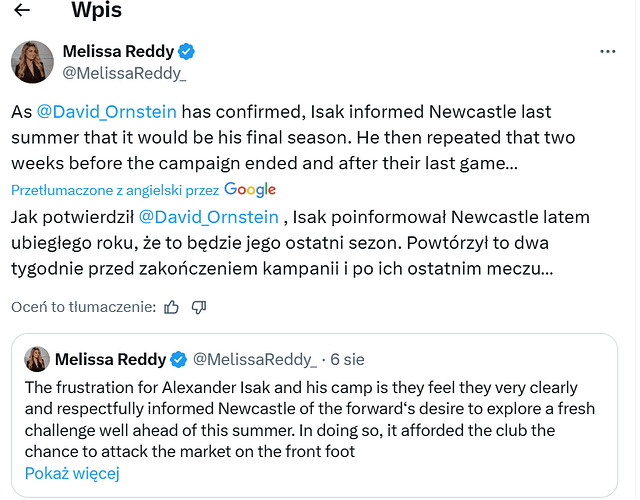Open the quoted tweet's "6 sie" date

pyautogui.click(x=347, y=360)
